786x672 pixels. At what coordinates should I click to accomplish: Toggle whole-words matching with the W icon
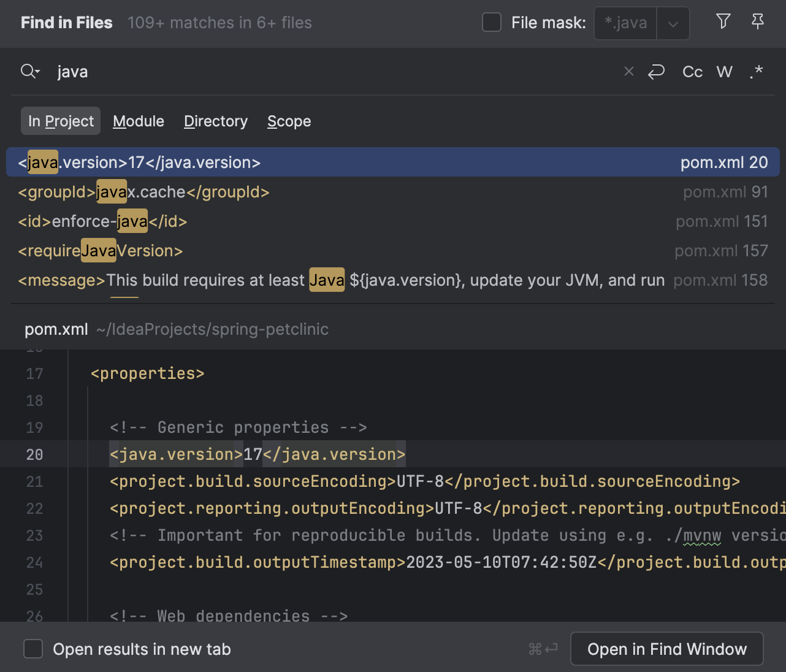pos(724,72)
